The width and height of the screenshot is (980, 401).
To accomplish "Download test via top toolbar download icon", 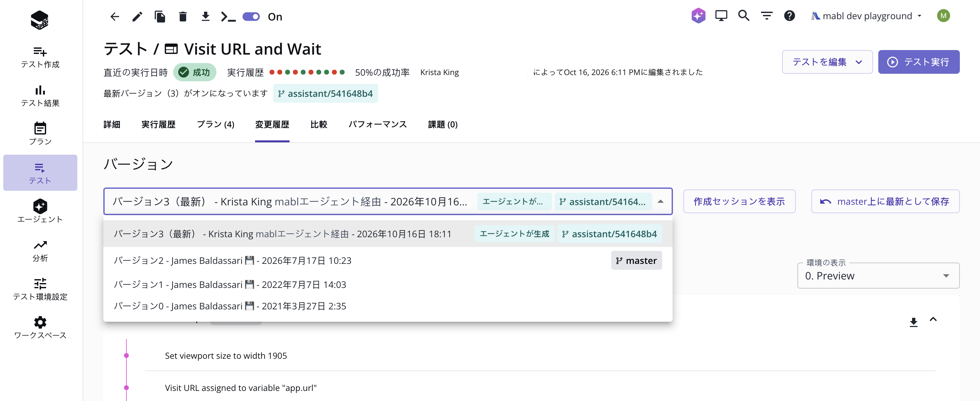I will pos(205,16).
